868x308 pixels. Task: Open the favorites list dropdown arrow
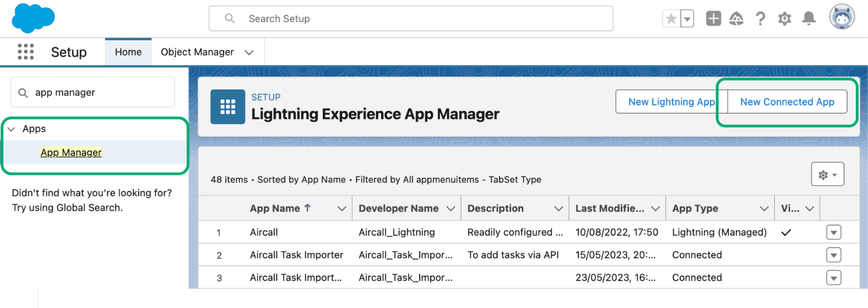pyautogui.click(x=687, y=19)
